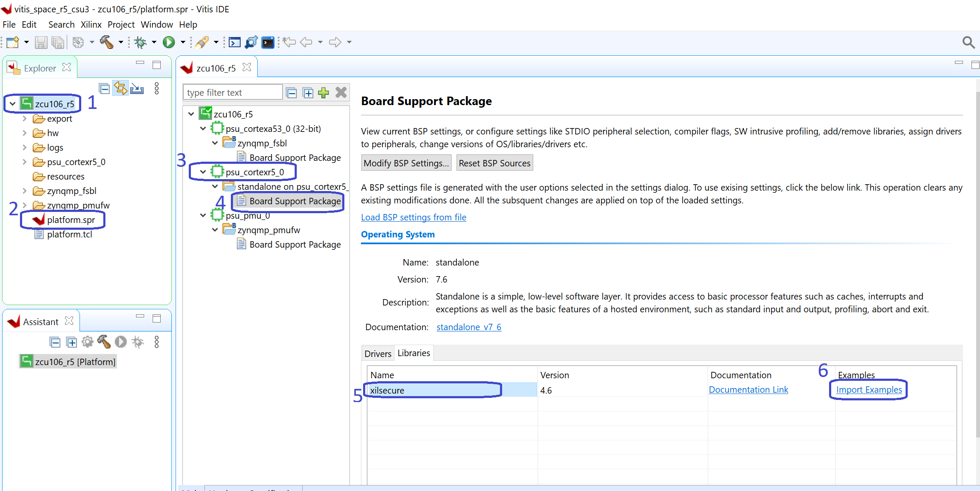The height and width of the screenshot is (491, 980).
Task: Collapse zcu106_r5 project in Explorer
Action: click(x=13, y=103)
